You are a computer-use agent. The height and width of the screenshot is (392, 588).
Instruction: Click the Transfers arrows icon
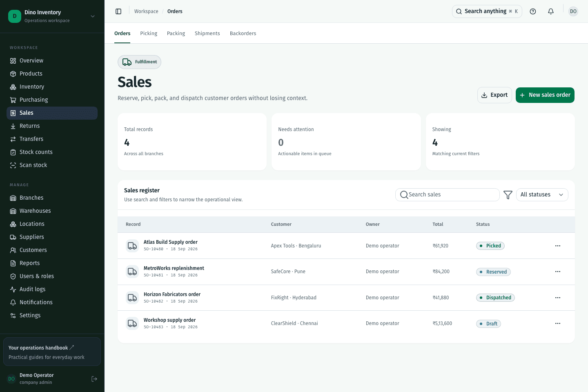pos(13,139)
